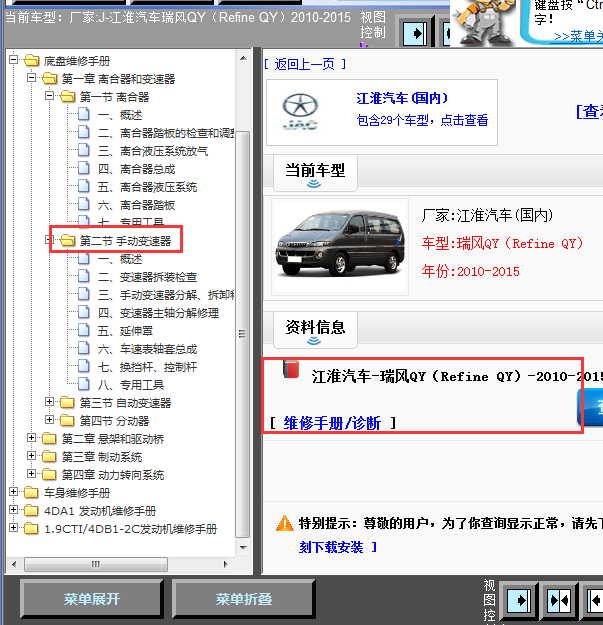Screen dimensions: 603x625
Task: Click the 江淮汽车-瑞风QY (Refine QY) document title
Action: tap(457, 376)
